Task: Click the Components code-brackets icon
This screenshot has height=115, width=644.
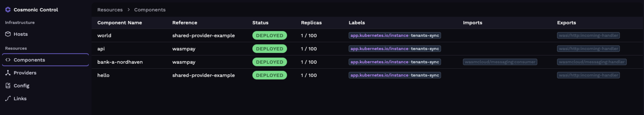Action: click(x=8, y=60)
